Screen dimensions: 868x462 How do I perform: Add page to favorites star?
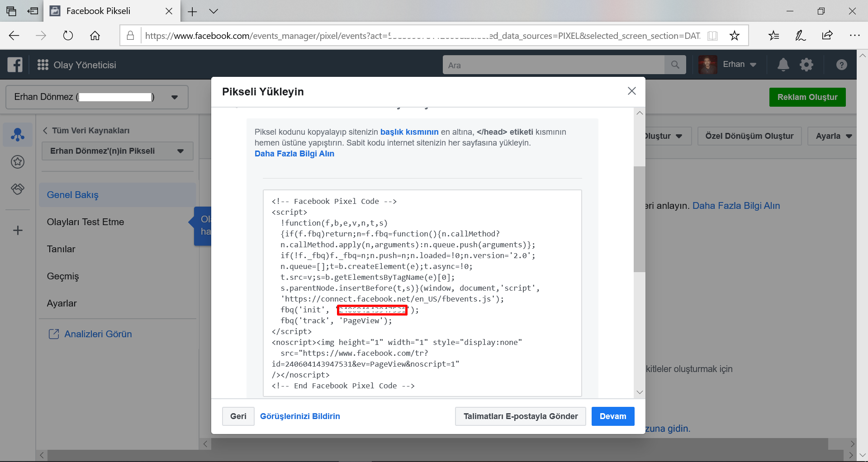pyautogui.click(x=735, y=36)
